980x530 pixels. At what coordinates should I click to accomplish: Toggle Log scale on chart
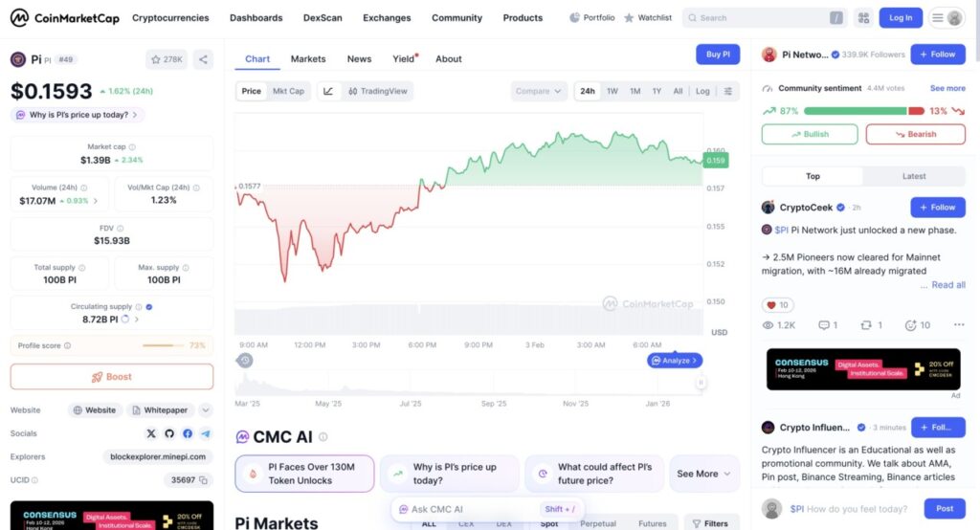702,91
